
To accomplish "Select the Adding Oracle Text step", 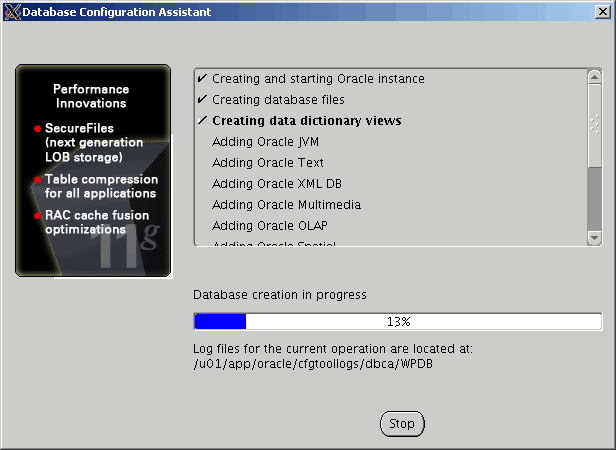I will click(x=268, y=162).
